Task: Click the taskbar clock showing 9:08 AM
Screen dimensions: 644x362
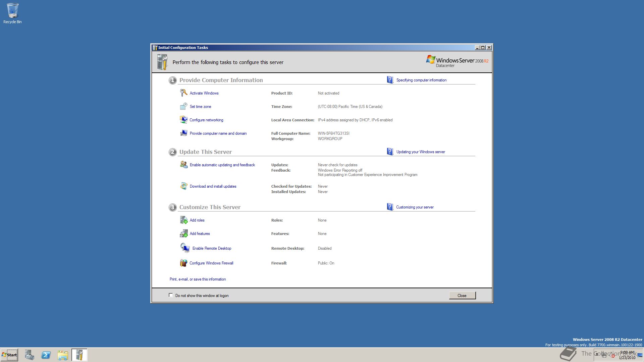Action: [627, 355]
